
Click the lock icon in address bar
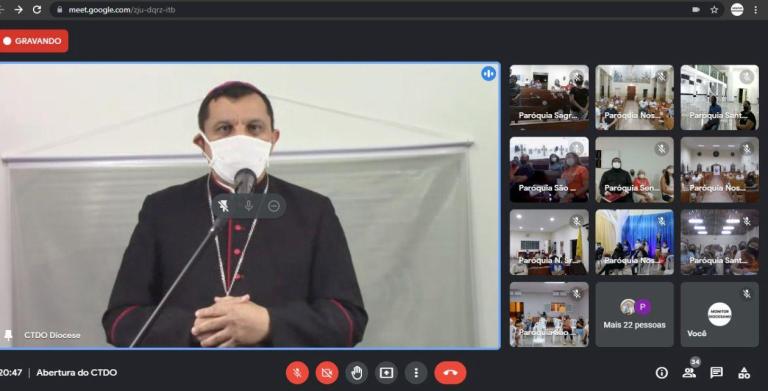pyautogui.click(x=60, y=10)
